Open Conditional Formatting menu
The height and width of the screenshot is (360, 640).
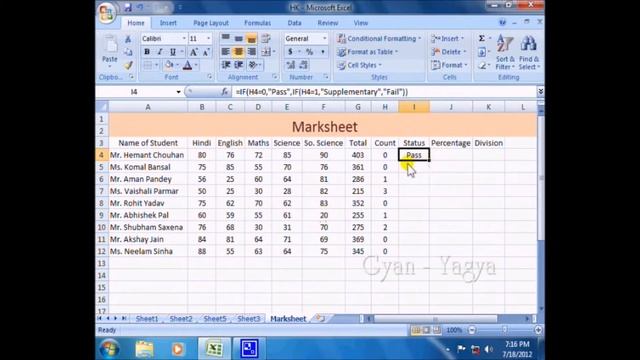coord(379,38)
